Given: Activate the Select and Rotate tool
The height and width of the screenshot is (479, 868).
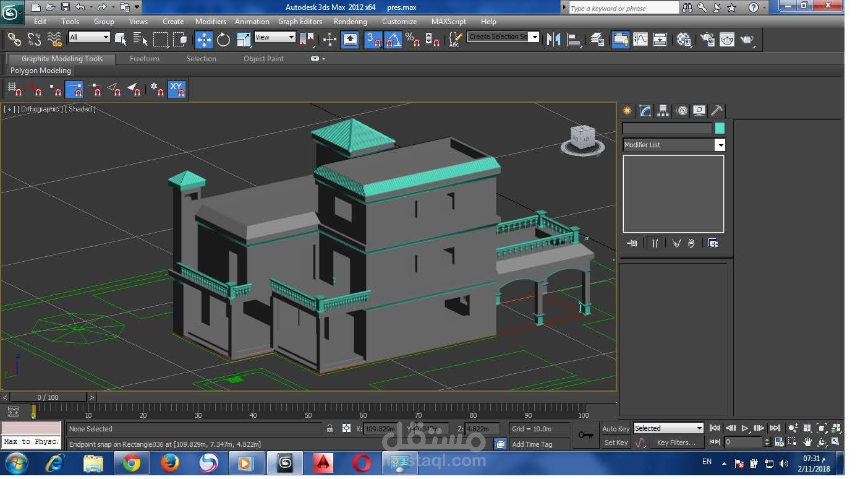Looking at the screenshot, I should pos(224,40).
